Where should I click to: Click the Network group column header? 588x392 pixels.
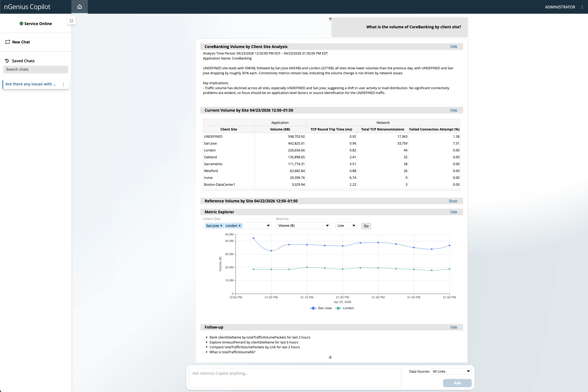(383, 123)
